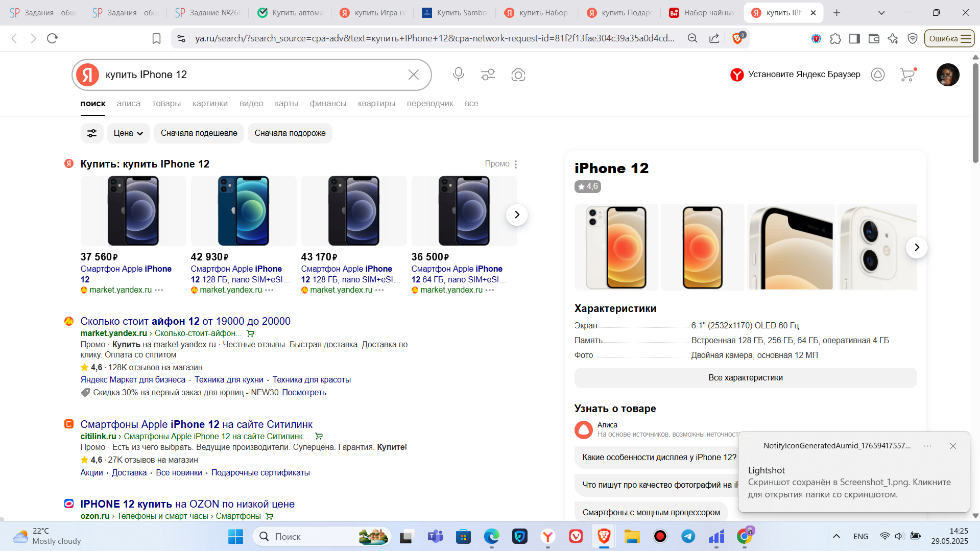Open Подарочные сертификаты Citilink link
Image resolution: width=980 pixels, height=551 pixels.
coord(260,473)
